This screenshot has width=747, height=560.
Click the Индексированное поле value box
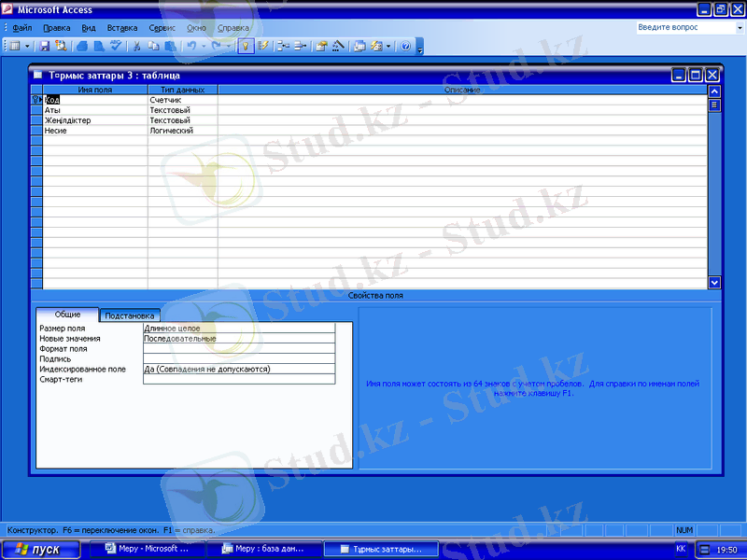[x=239, y=369]
